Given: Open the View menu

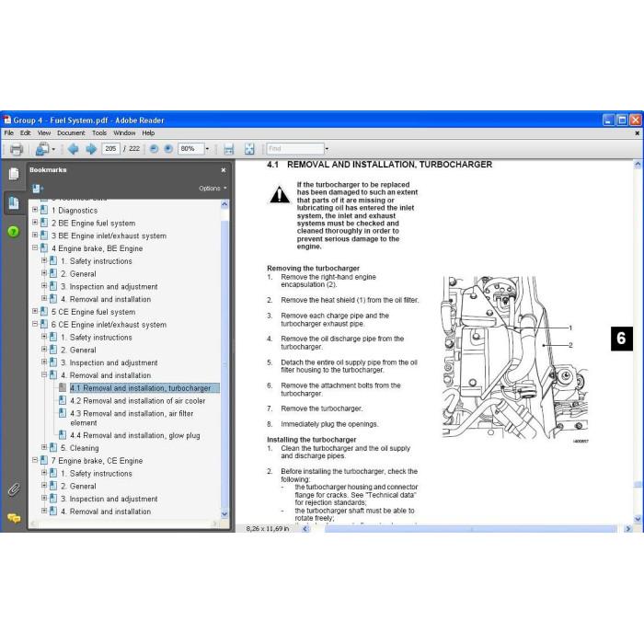Looking at the screenshot, I should tap(44, 133).
